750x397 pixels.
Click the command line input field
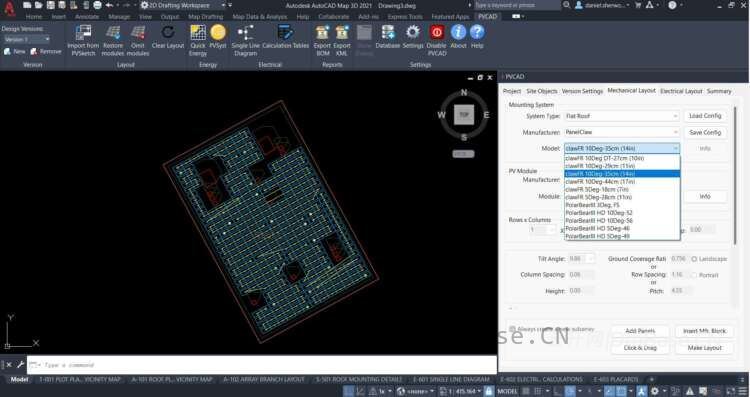tap(262, 365)
